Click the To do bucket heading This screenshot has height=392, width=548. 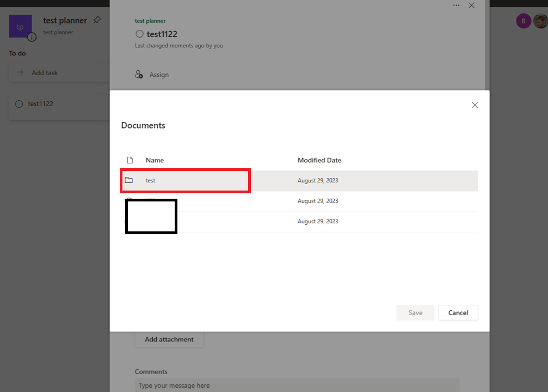tap(17, 53)
